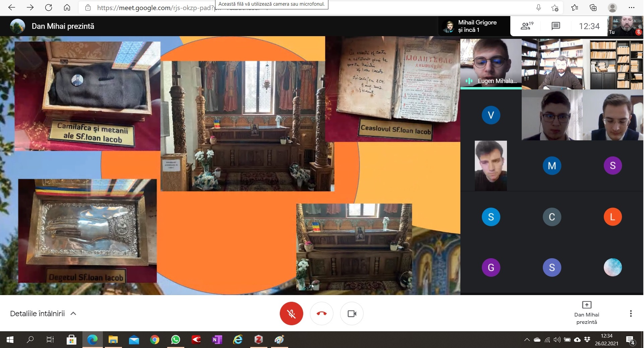
Task: Open the chat messages panel
Action: click(x=556, y=26)
